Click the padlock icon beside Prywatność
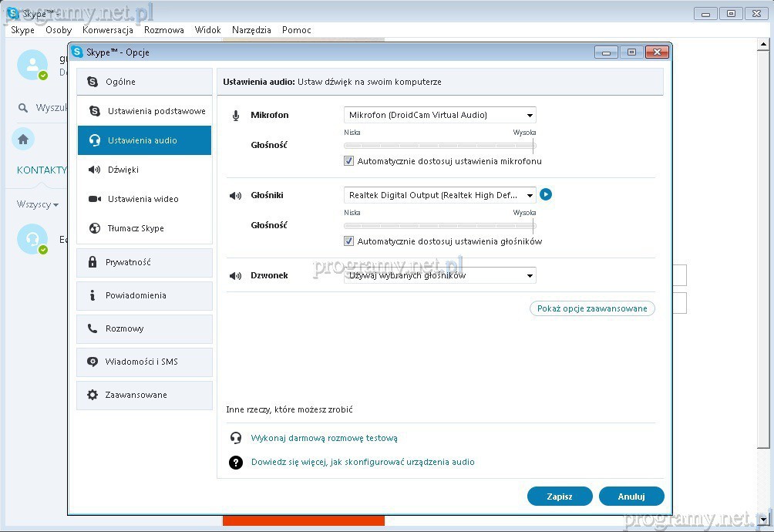Screen dimensions: 774x532 (93, 262)
